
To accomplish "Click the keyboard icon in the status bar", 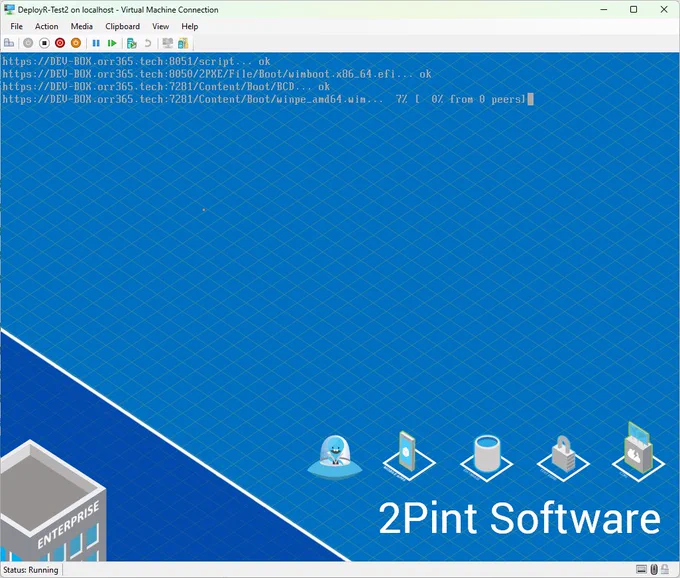I will coord(641,569).
